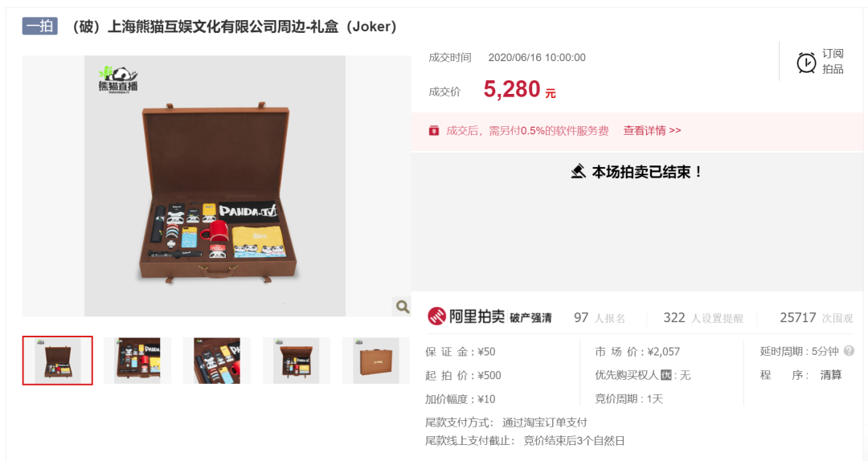The height and width of the screenshot is (461, 868).
Task: Click the gavel icon beside auction ended text
Action: (x=579, y=172)
